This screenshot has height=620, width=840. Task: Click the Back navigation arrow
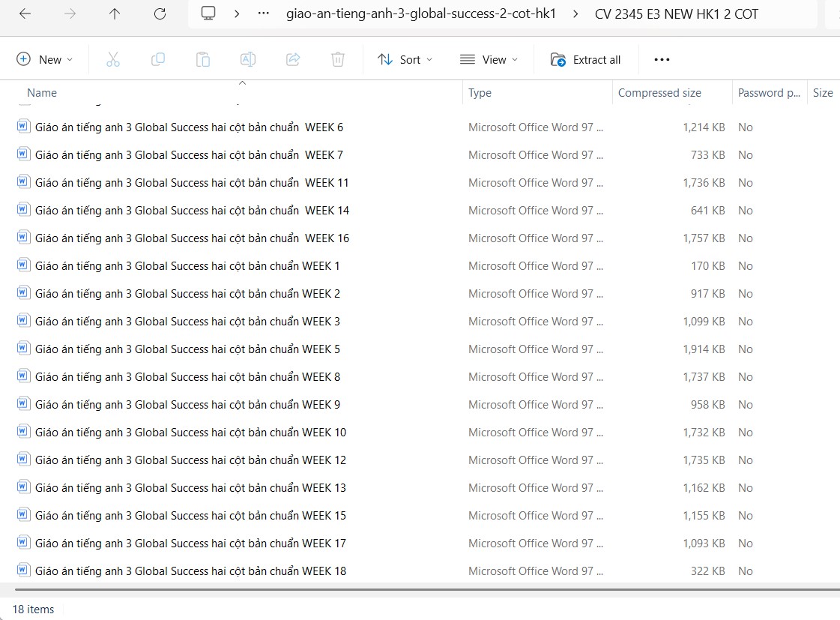click(x=25, y=13)
